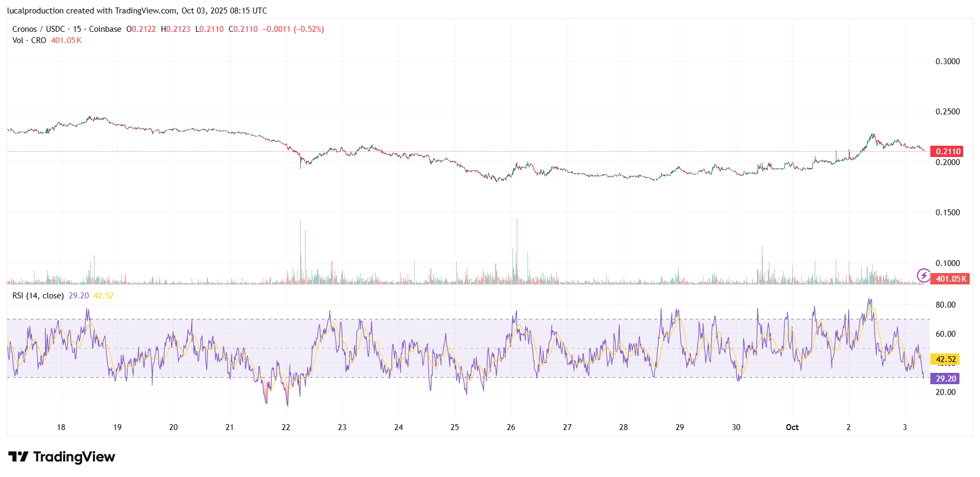Click date 26 on the time axis
The width and height of the screenshot is (980, 477).
coord(511,427)
